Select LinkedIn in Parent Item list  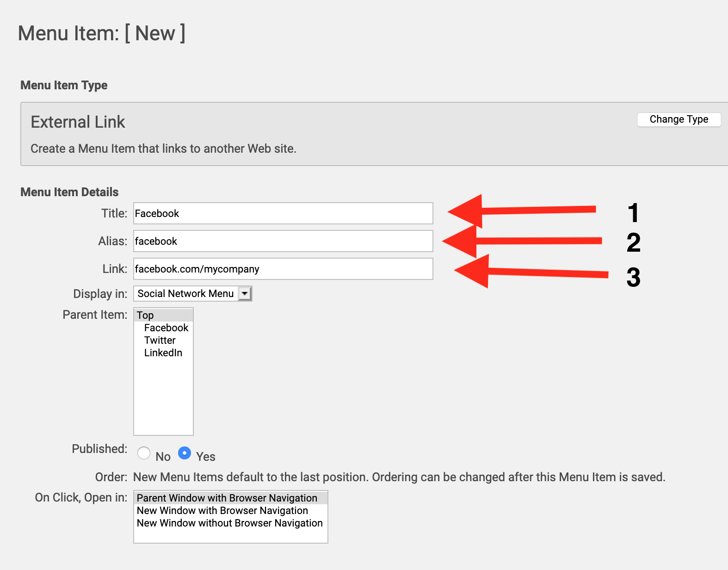click(x=163, y=353)
